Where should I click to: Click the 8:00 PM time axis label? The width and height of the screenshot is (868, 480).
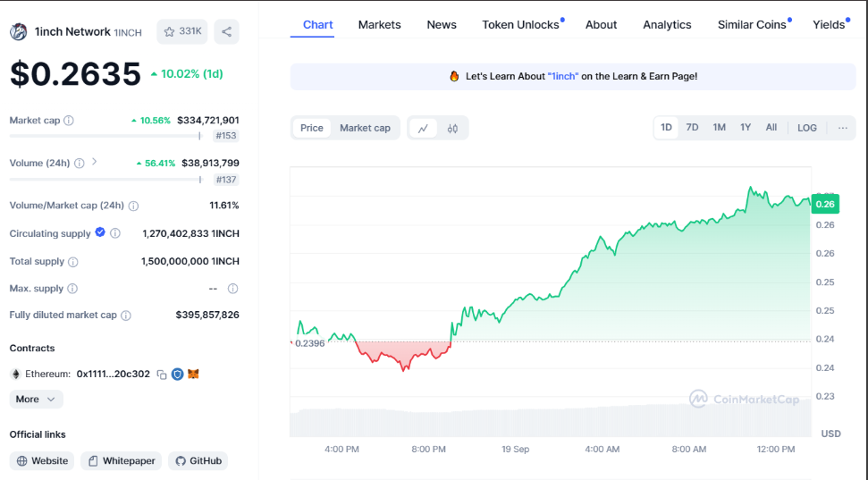(x=428, y=449)
